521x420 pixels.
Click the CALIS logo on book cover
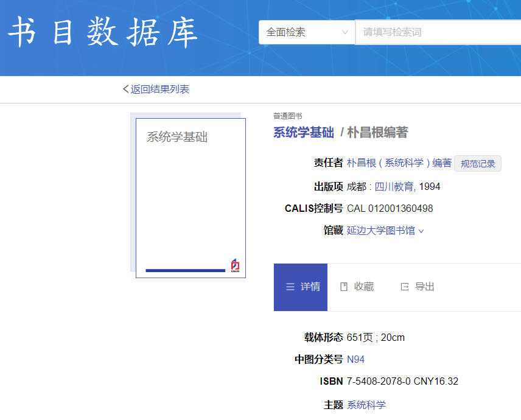[235, 265]
